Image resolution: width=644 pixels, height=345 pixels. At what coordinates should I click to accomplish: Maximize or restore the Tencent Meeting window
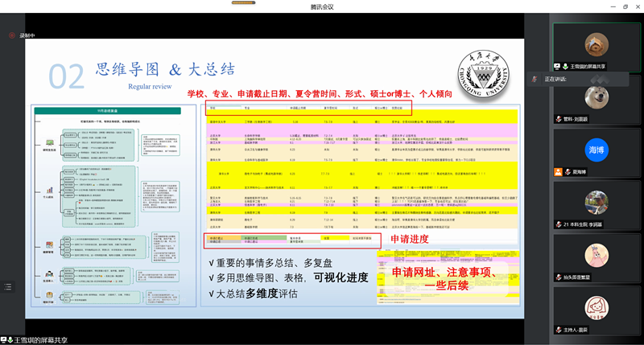tap(625, 6)
